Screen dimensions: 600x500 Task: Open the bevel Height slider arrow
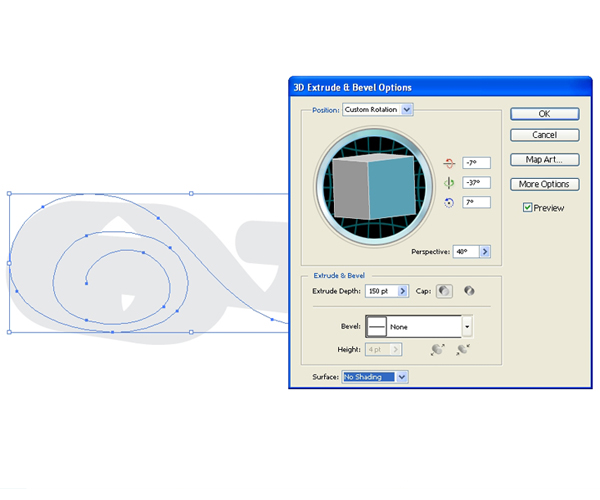click(x=396, y=349)
